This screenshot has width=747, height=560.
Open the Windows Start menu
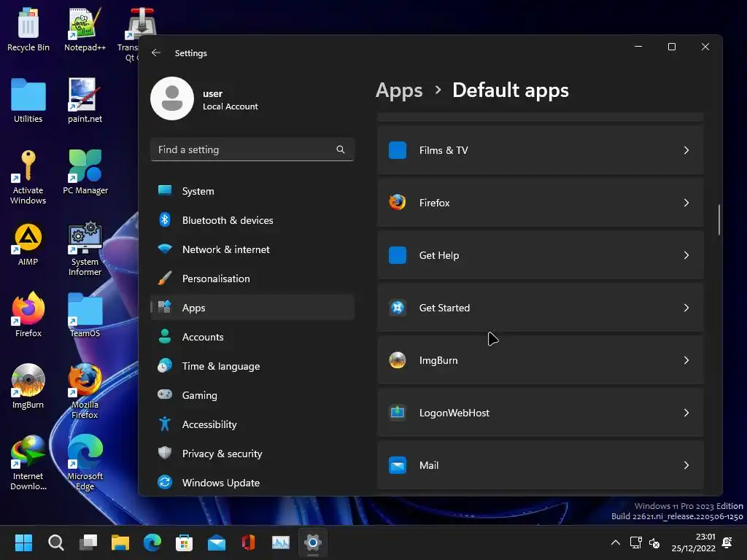point(23,542)
